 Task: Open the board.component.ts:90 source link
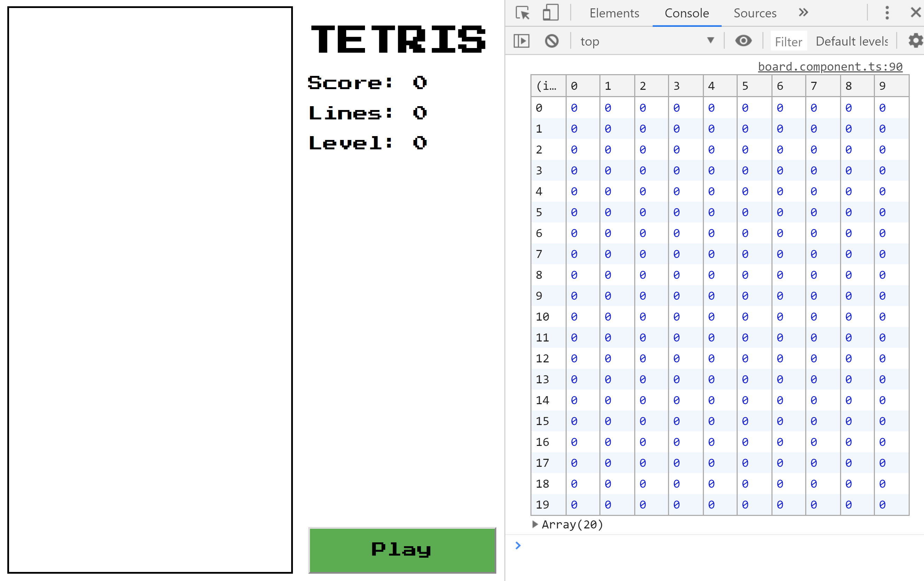(830, 67)
